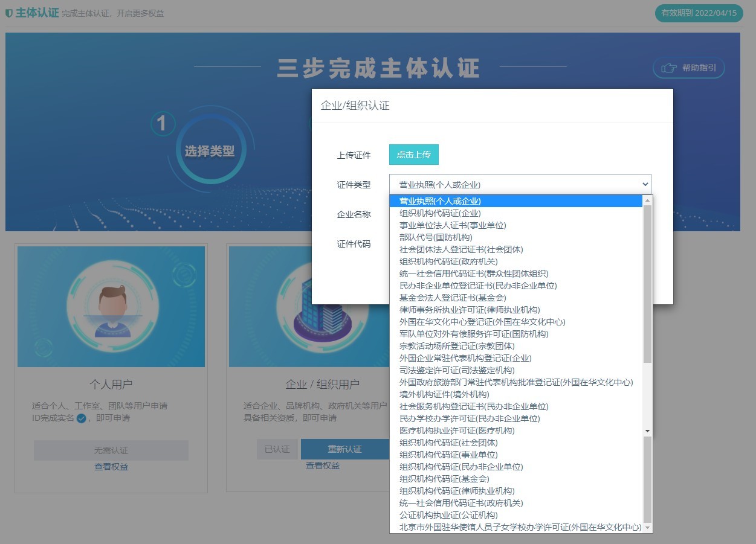Screen dimensions: 756x544
Task: Open 查看权益 under 企业/组织用户
Action: (322, 466)
